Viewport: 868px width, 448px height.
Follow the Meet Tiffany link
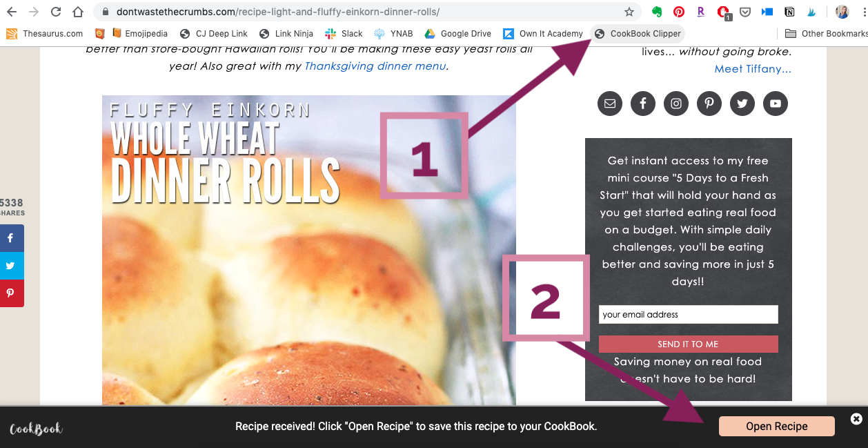point(753,69)
